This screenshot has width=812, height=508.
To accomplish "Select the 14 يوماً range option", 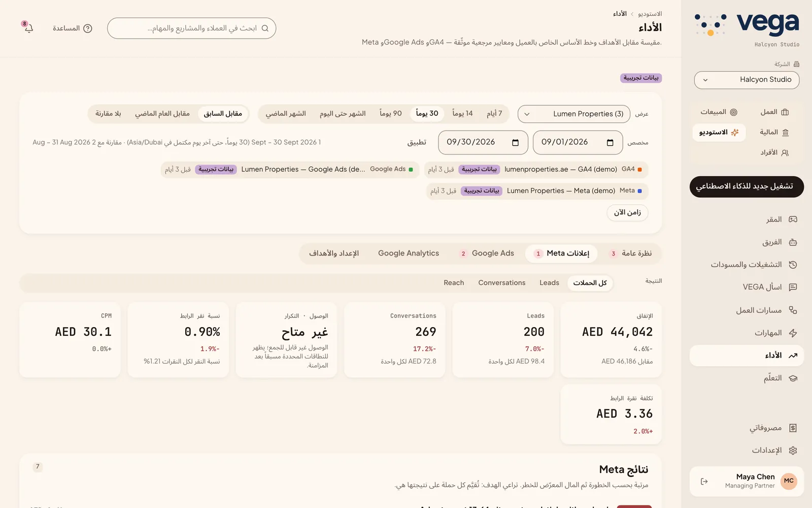I will coord(462,114).
